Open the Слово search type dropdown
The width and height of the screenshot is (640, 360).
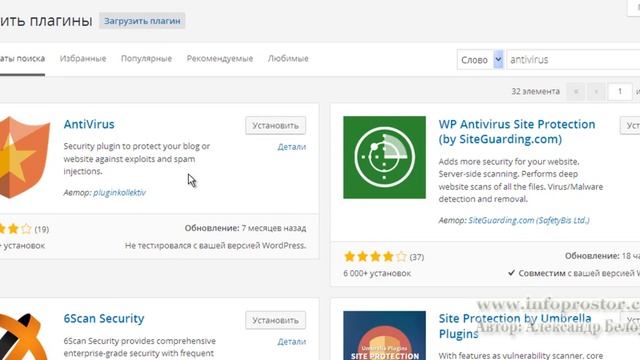coord(480,60)
